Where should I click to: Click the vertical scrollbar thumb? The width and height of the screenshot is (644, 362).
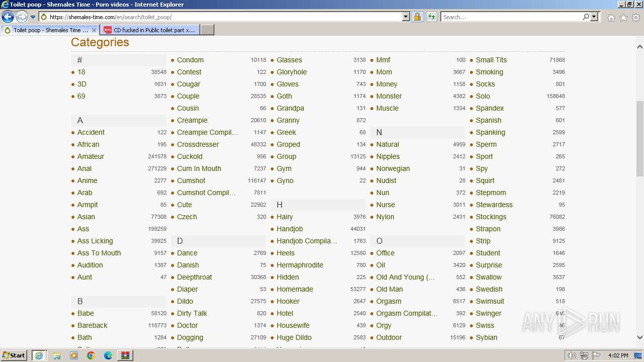(640, 138)
